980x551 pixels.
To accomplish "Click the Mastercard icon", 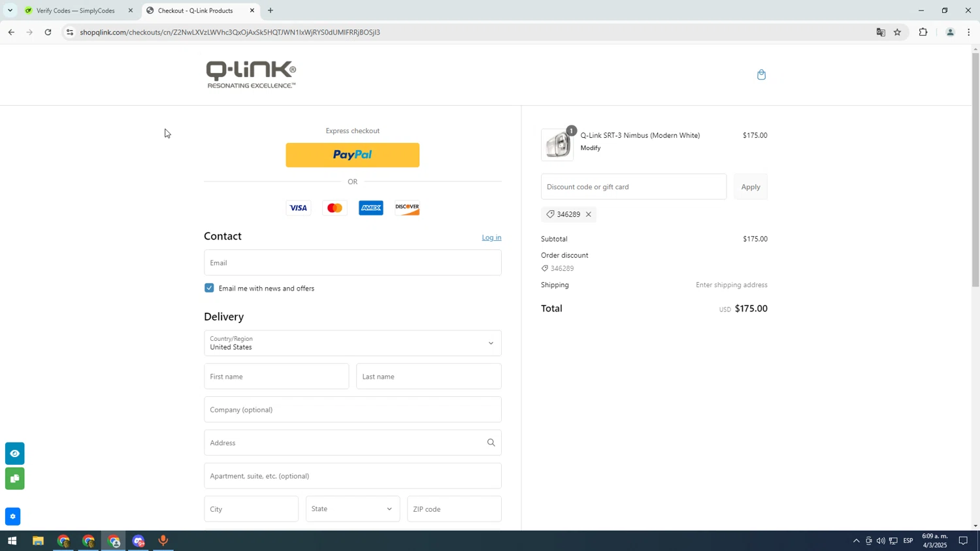I will pos(335,208).
